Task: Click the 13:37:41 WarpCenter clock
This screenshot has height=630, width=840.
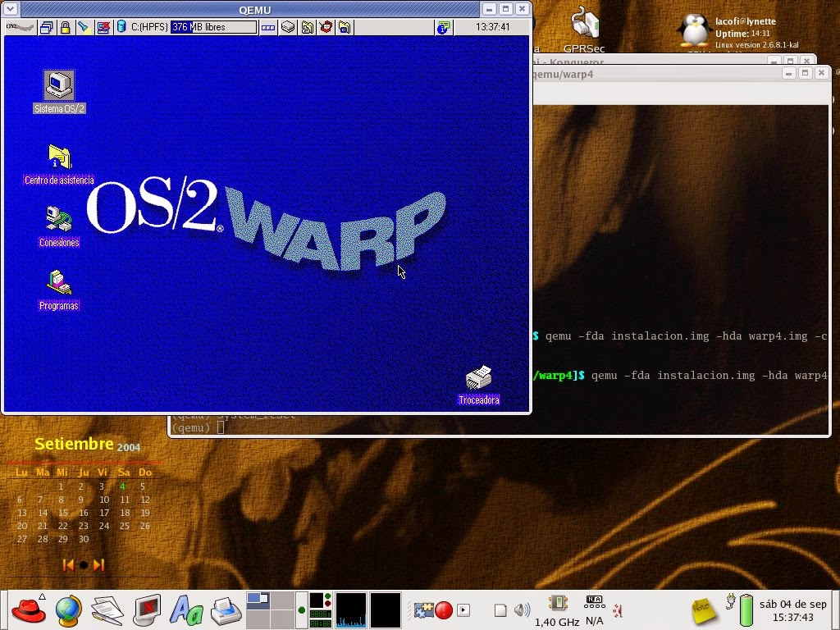Action: click(492, 27)
